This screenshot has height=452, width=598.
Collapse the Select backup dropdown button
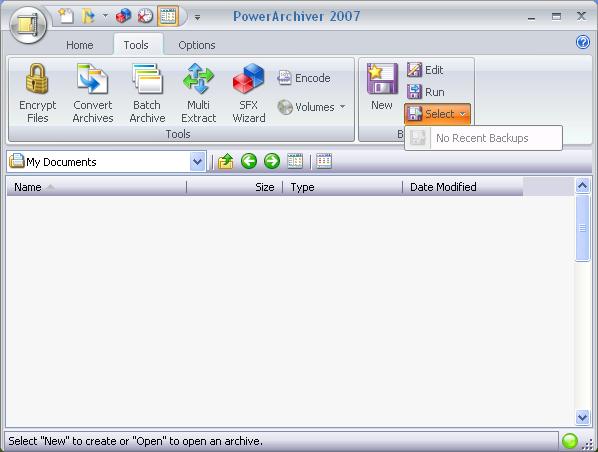pos(437,114)
